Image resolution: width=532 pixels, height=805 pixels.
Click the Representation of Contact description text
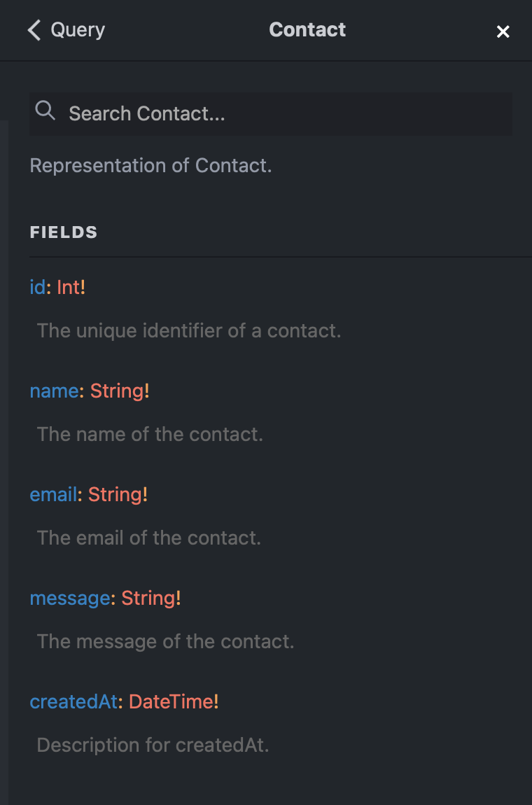coord(150,166)
